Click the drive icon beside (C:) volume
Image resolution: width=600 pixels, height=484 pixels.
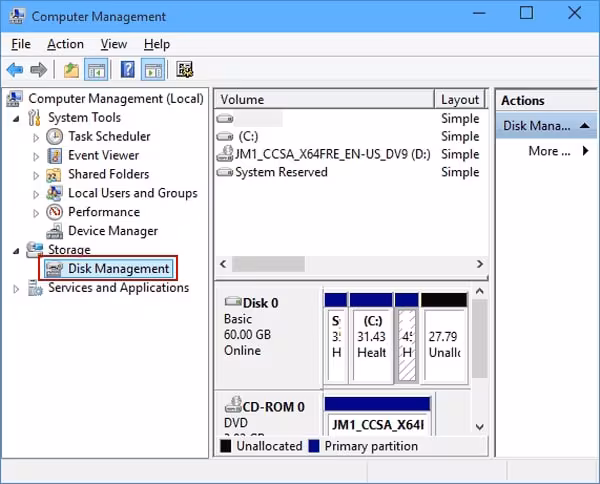(x=225, y=136)
